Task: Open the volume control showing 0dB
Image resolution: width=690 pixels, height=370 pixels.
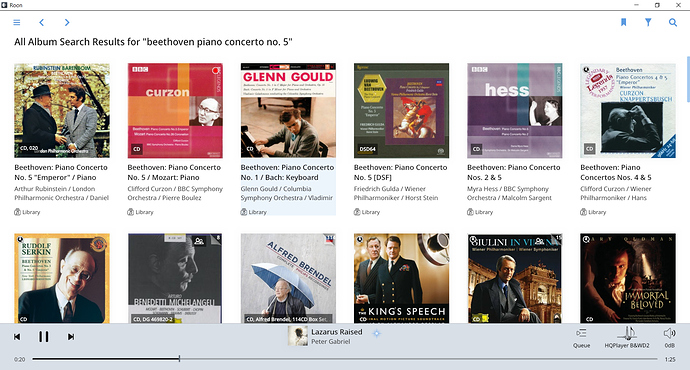Action: point(669,337)
